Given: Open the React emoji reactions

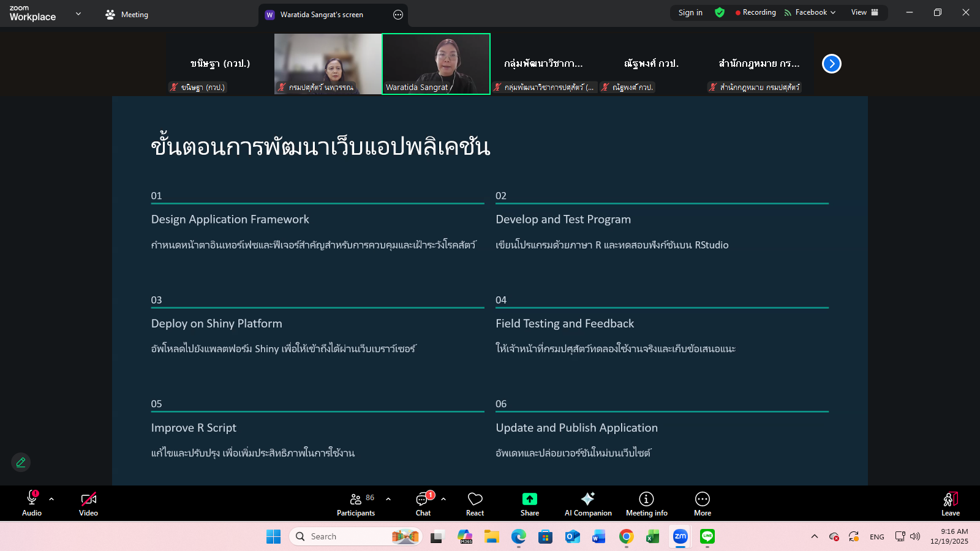Looking at the screenshot, I should coord(475,504).
